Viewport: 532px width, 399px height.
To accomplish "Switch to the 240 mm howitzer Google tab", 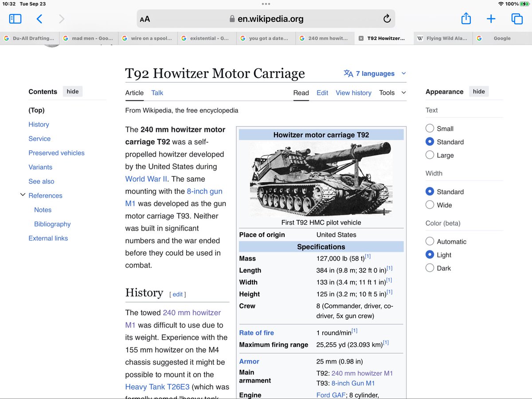I will pos(325,39).
